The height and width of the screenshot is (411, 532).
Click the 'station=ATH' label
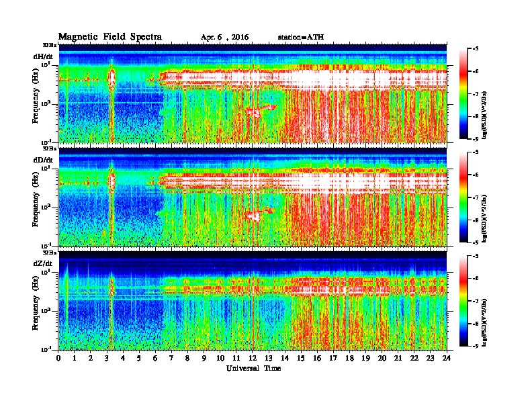point(301,38)
